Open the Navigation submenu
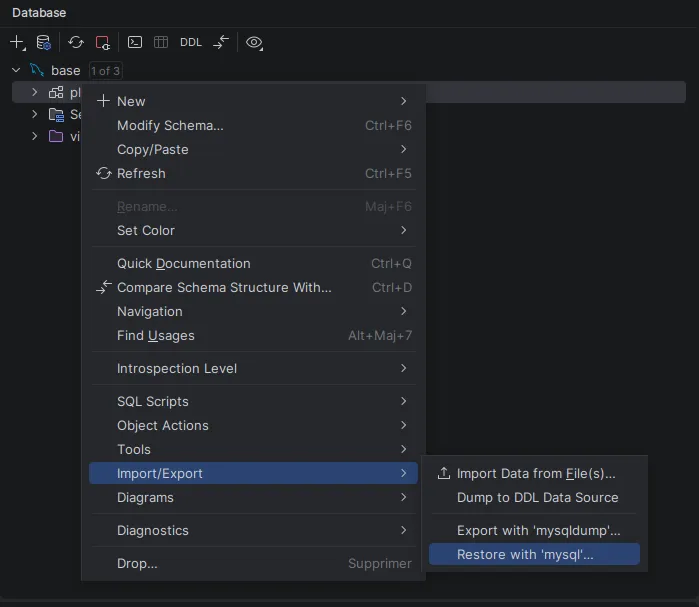The image size is (699, 607). click(253, 312)
